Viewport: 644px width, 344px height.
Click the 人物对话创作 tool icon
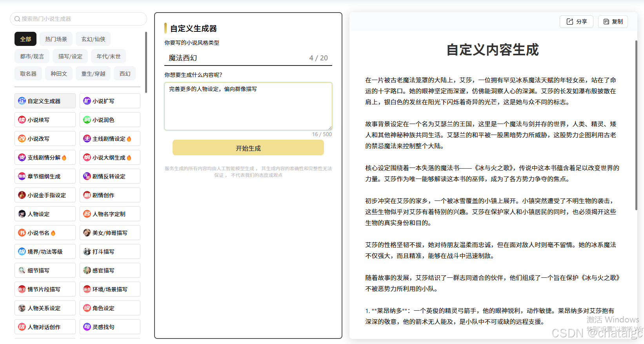pyautogui.click(x=22, y=327)
